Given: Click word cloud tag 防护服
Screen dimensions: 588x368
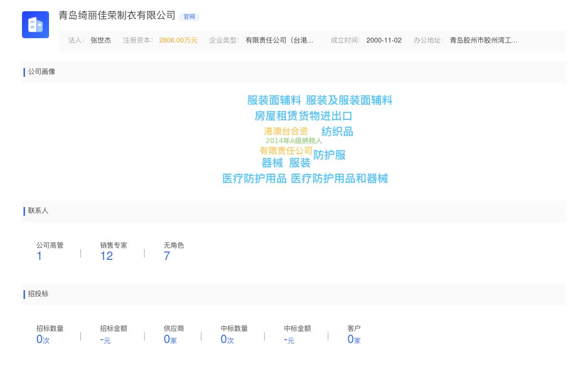Looking at the screenshot, I should pyautogui.click(x=329, y=155).
